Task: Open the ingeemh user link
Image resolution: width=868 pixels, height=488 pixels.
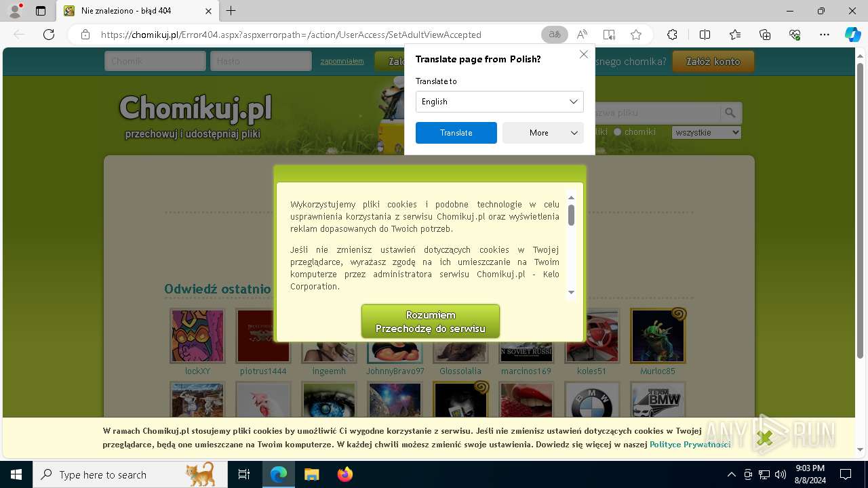Action: (329, 371)
